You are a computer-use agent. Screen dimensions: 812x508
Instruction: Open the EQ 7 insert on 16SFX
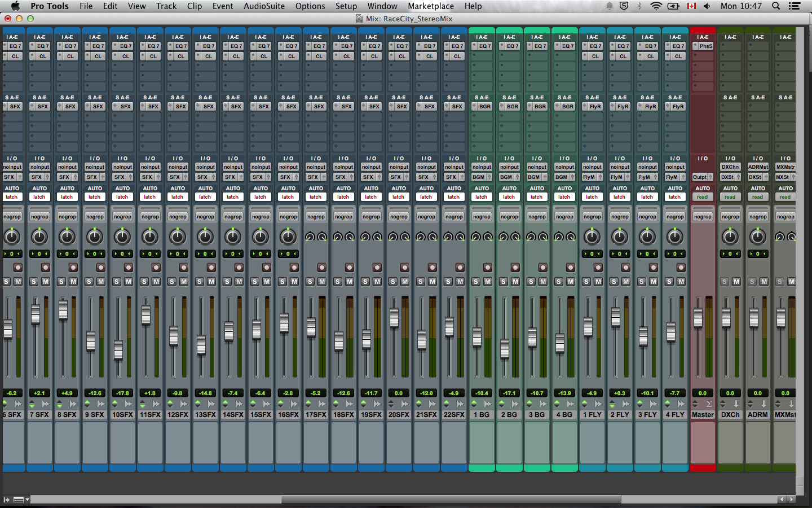(x=291, y=46)
